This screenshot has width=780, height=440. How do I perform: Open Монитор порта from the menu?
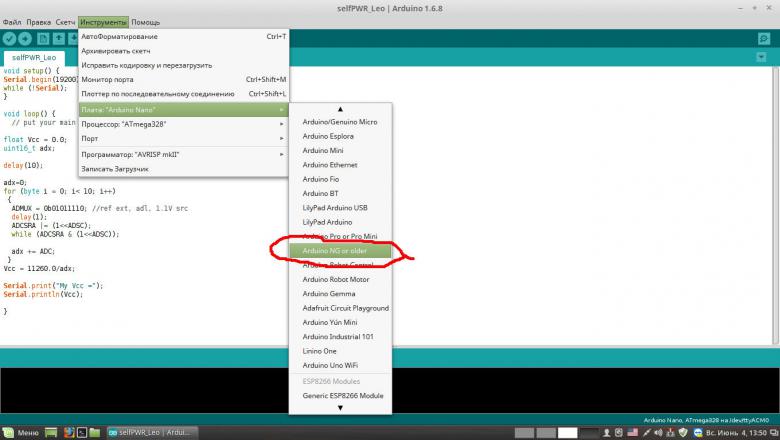[184, 80]
